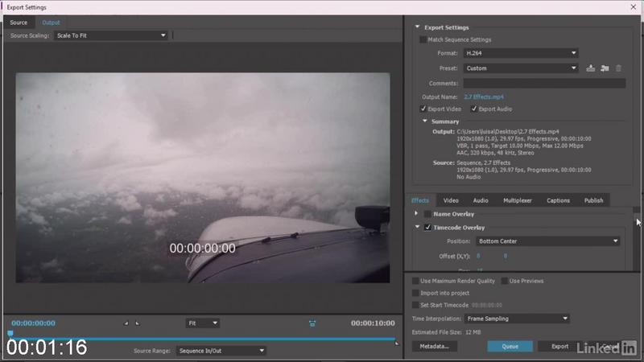Switch to the Source tab

19,23
